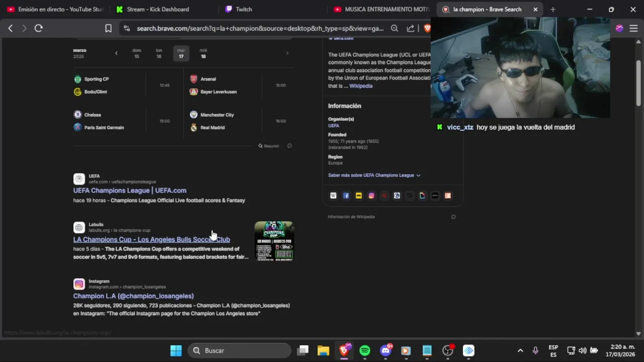Open Chelsea team entry
This screenshot has height=362, width=644.
point(87,115)
